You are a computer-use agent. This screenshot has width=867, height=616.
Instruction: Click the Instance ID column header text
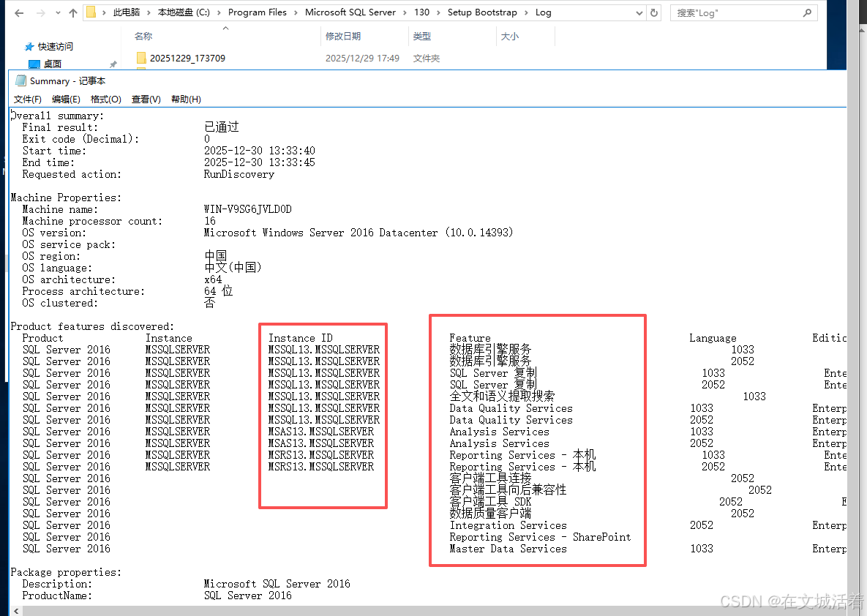click(x=300, y=338)
